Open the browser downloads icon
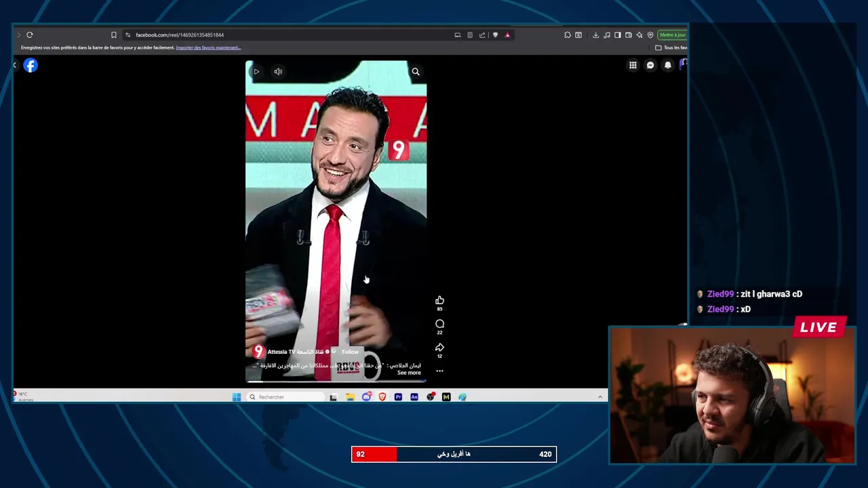The height and width of the screenshot is (488, 868). coord(595,35)
